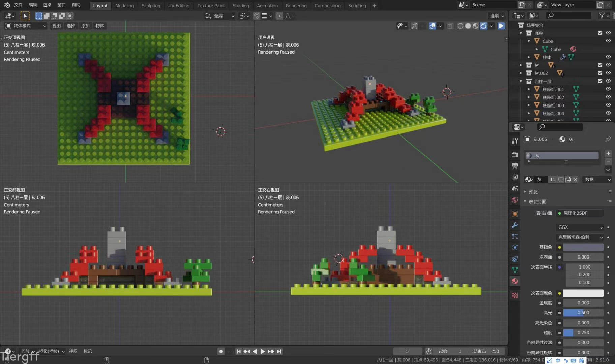This screenshot has width=615, height=364.
Task: Open the Render properties camera icon
Action: click(x=515, y=155)
